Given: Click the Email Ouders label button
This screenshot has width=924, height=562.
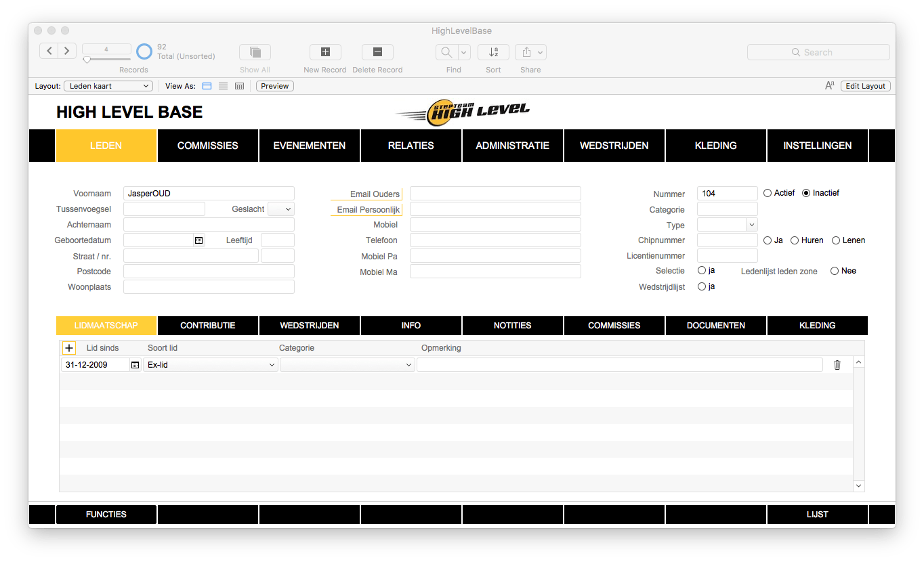Looking at the screenshot, I should pos(366,194).
